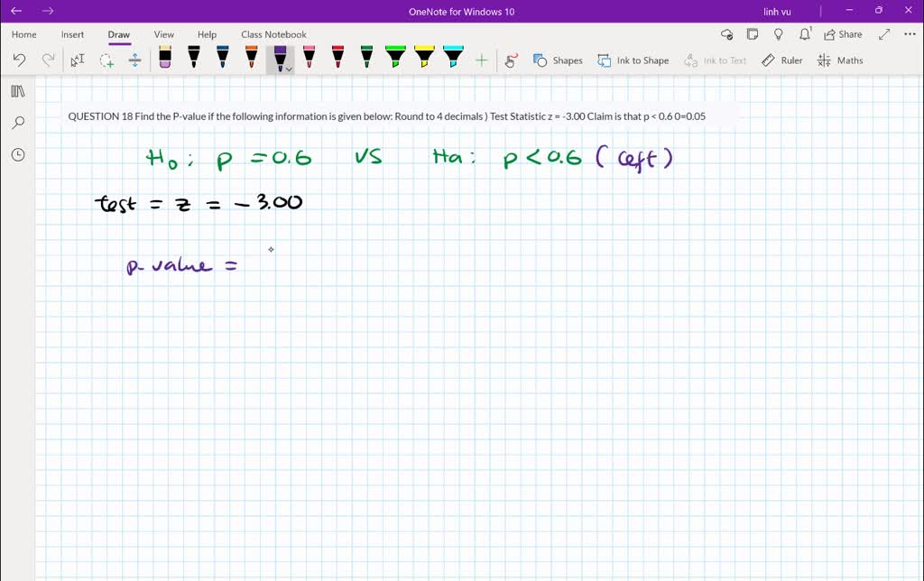Open the purple pen options dropdown
This screenshot has width=924, height=581.
[288, 67]
